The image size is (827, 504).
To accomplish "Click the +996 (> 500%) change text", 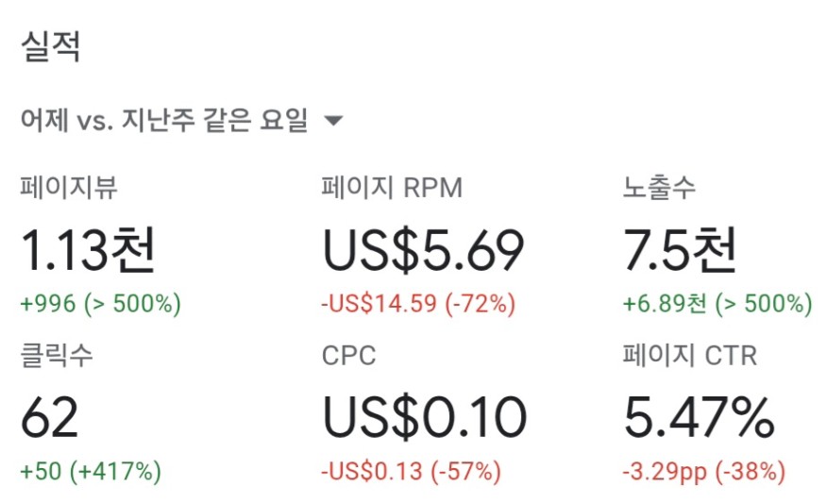I will pos(100,304).
